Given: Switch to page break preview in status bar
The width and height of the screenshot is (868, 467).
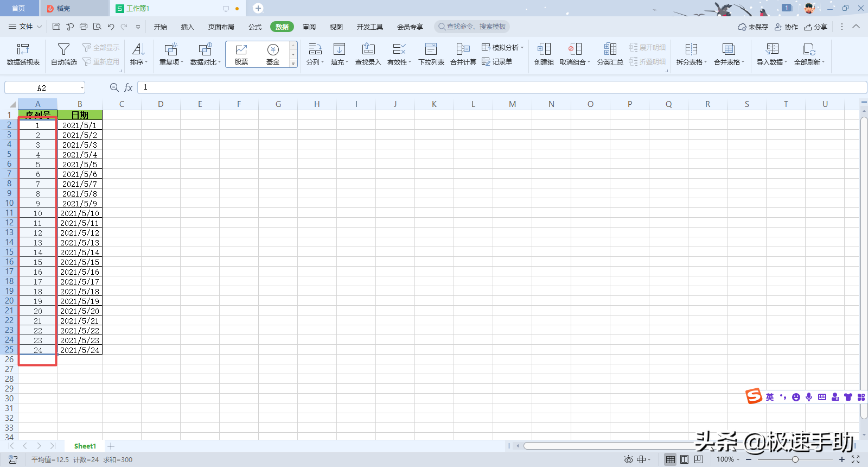Looking at the screenshot, I should pyautogui.click(x=699, y=459).
